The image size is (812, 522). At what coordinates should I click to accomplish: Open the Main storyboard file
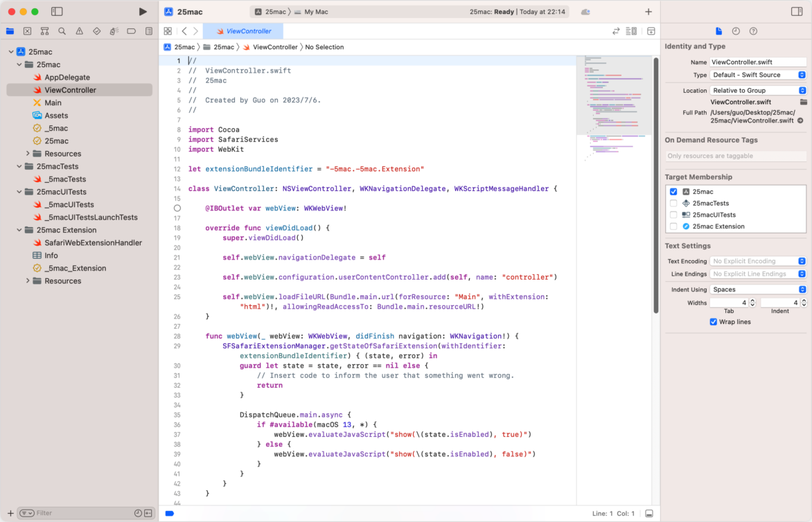point(53,102)
